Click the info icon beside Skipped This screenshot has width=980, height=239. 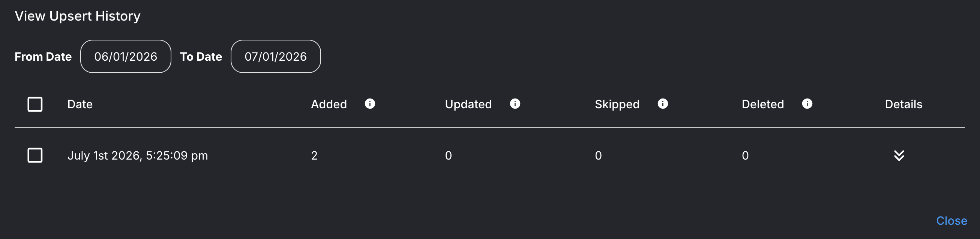pyautogui.click(x=662, y=104)
